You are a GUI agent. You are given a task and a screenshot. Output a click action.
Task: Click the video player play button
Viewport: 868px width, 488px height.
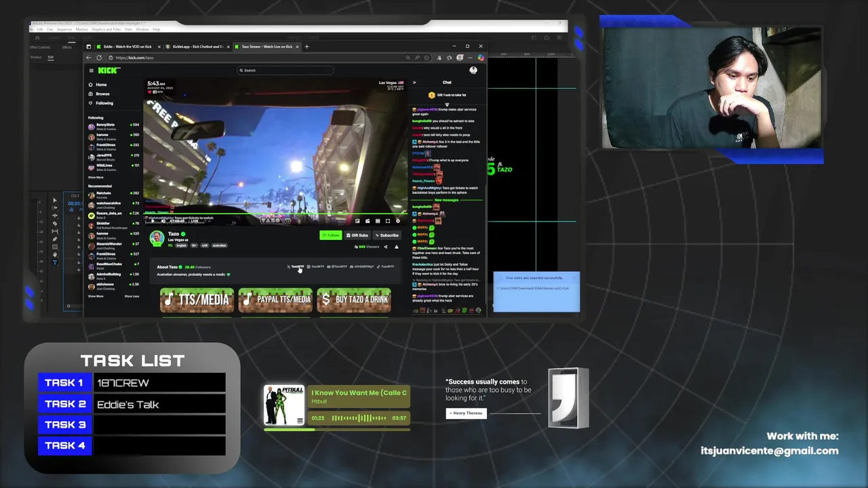pos(153,221)
